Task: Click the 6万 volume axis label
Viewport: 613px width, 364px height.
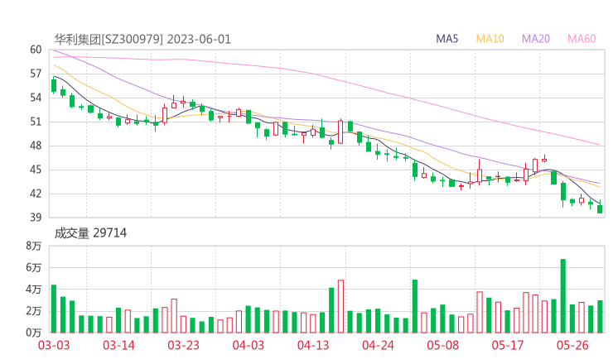Action: [x=34, y=267]
